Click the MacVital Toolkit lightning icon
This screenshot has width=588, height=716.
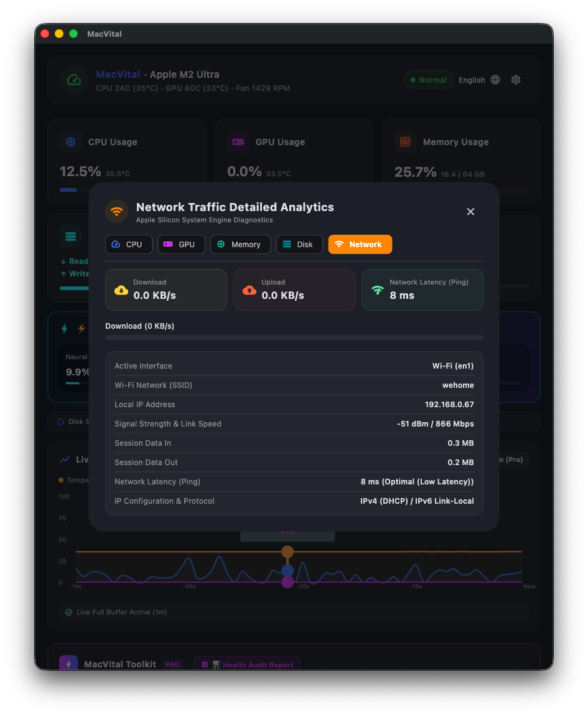click(x=68, y=664)
